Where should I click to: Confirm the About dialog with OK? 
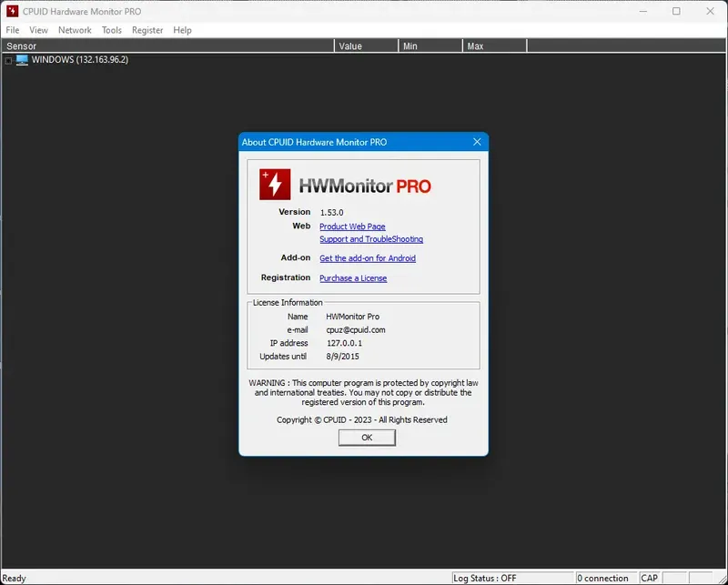pos(367,438)
